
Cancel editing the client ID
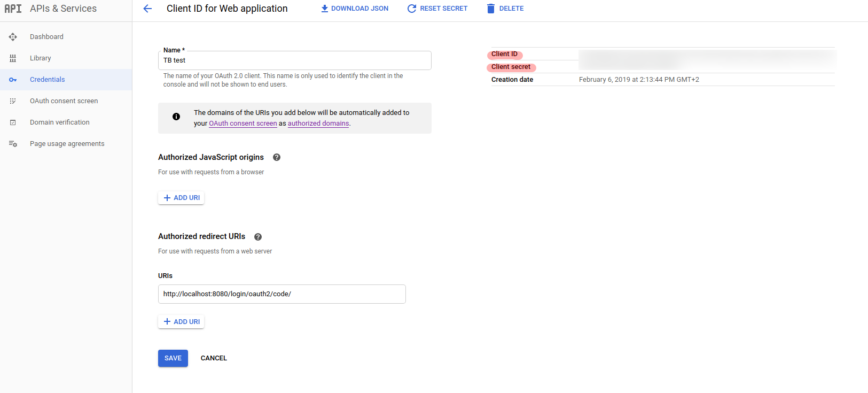click(x=214, y=358)
